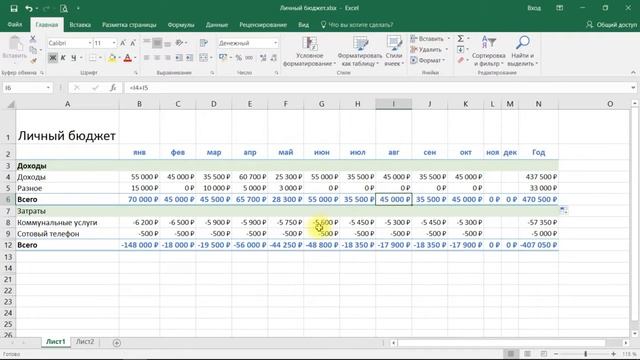Click the Wrap Text icon
Screen dimensions: 640x360
pos(204,43)
